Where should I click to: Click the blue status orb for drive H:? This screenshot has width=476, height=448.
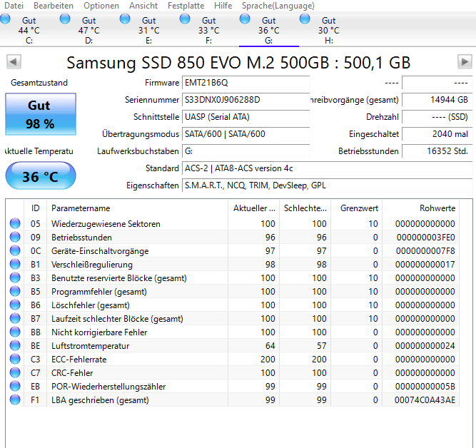tap(305, 19)
